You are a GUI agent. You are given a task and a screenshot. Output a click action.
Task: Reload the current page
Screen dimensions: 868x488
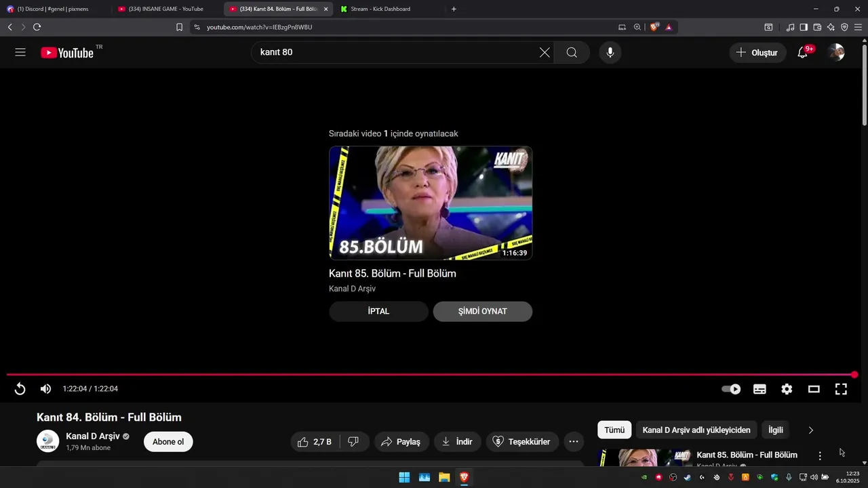pyautogui.click(x=37, y=27)
